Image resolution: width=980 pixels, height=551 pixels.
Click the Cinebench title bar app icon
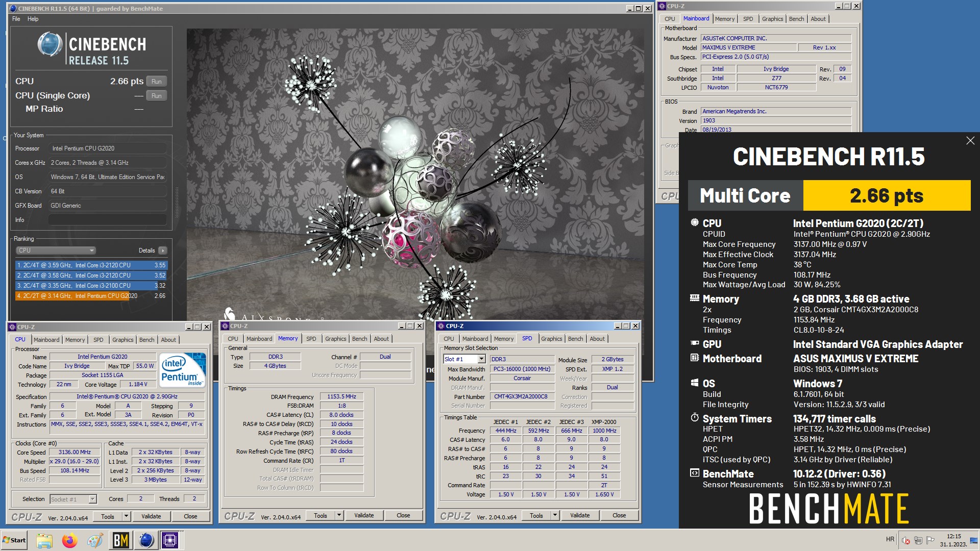click(x=13, y=8)
